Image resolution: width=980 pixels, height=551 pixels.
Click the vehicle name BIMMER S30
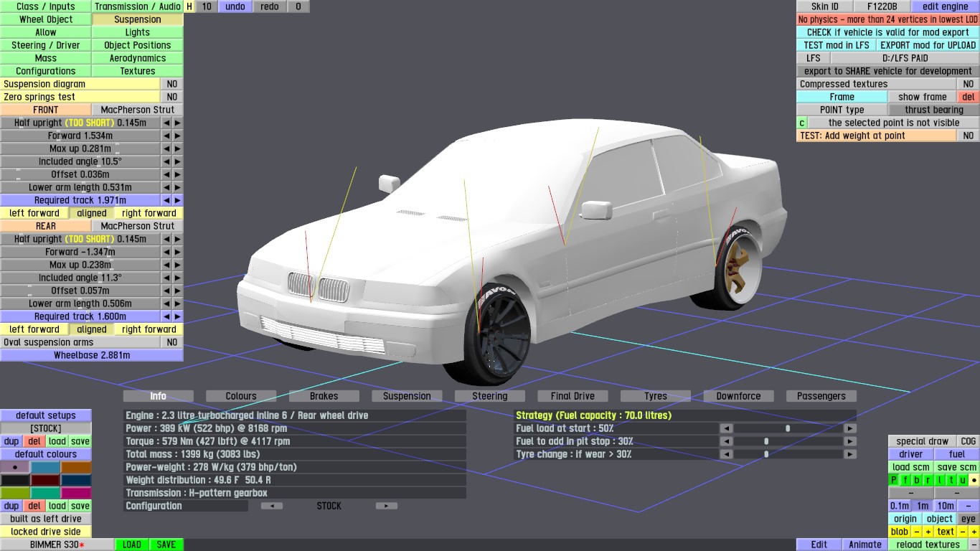(x=57, y=545)
